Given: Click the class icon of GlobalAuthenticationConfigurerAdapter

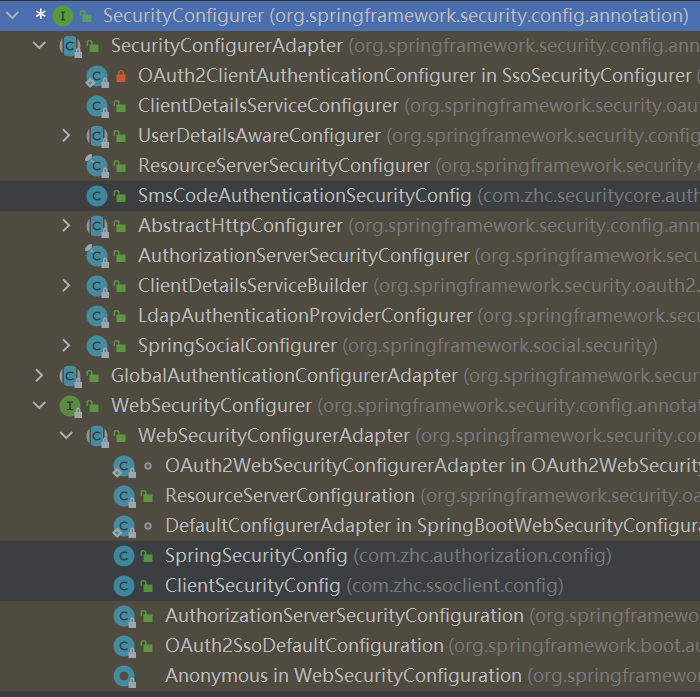Looking at the screenshot, I should (x=71, y=376).
